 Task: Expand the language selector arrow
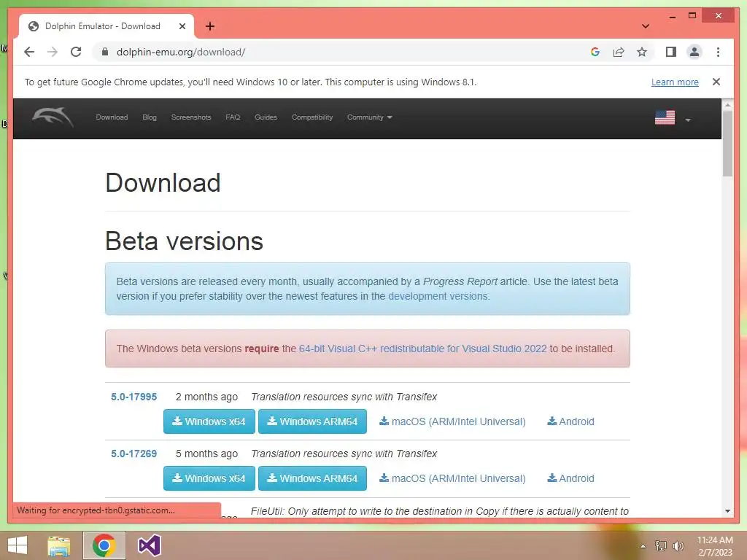[688, 120]
